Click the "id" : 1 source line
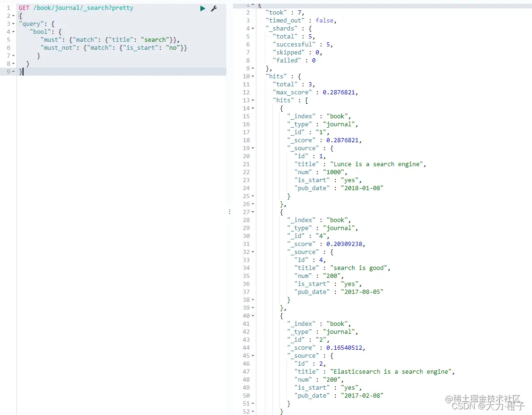 310,156
